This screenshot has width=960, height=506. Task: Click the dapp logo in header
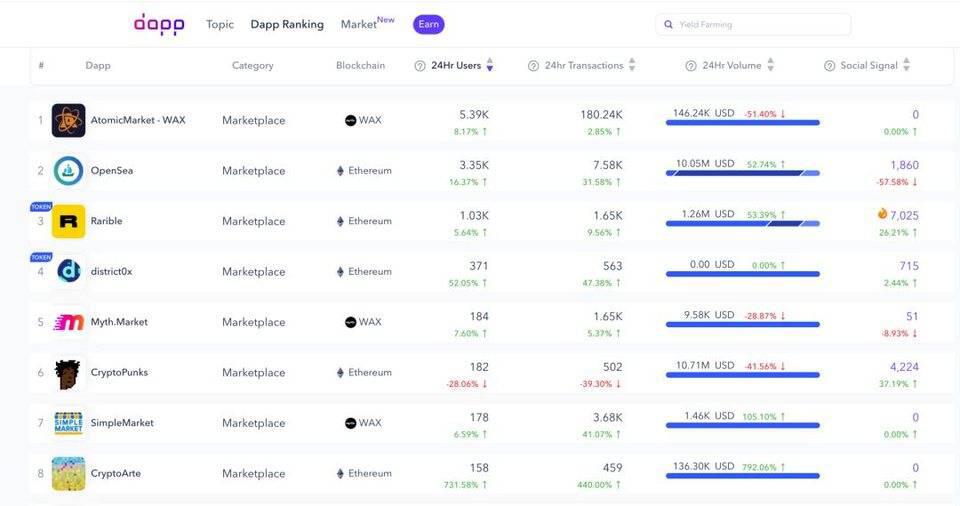click(x=159, y=25)
